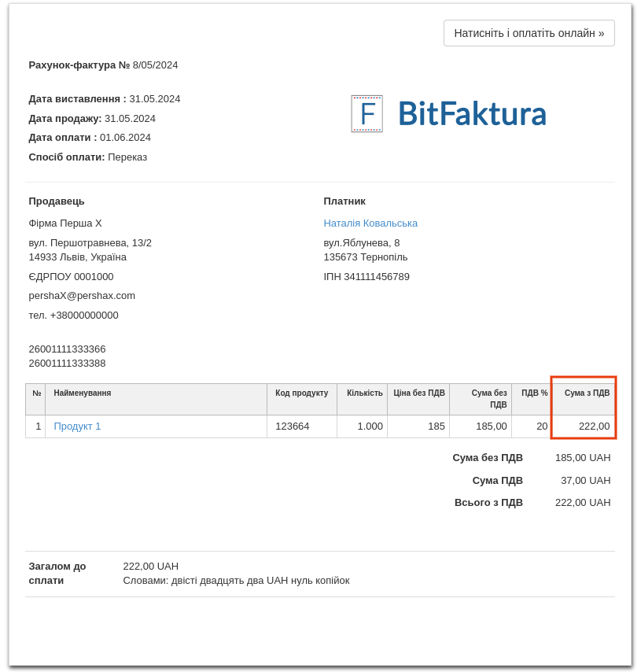Click the 'Код продукту' column header
The width and height of the screenshot is (641, 672).
tap(301, 393)
